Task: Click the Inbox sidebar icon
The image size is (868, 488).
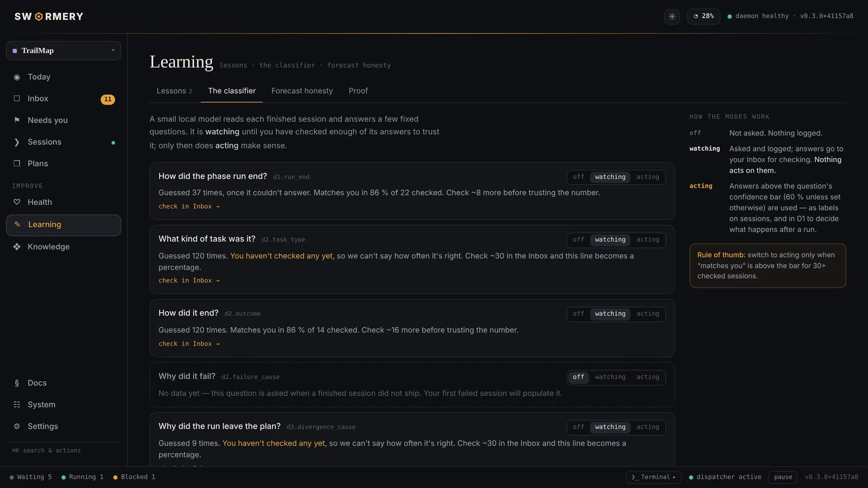Action: 17,99
